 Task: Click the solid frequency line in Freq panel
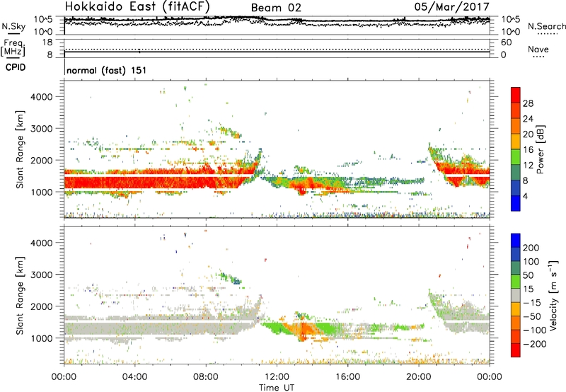click(277, 52)
